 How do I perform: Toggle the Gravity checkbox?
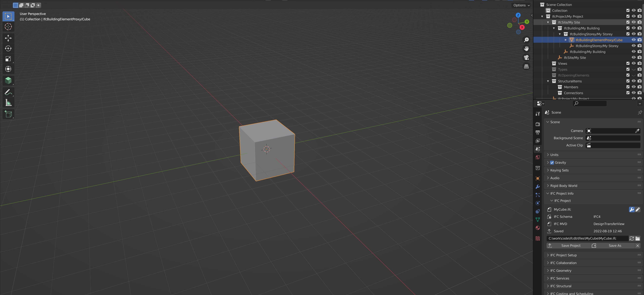click(552, 163)
